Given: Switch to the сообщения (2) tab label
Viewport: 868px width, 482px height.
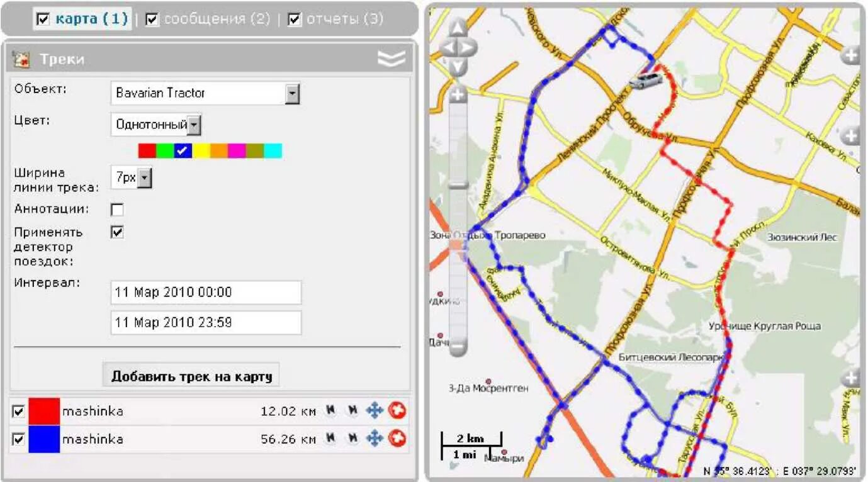Looking at the screenshot, I should 217,19.
